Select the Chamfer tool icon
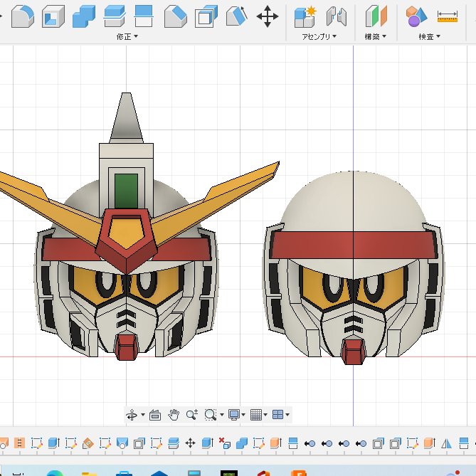The width and height of the screenshot is (476, 476). (176, 16)
